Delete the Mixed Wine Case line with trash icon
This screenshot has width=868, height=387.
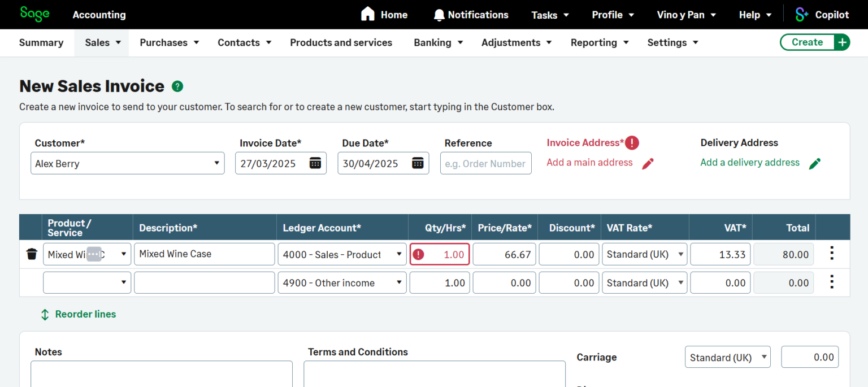tap(32, 254)
